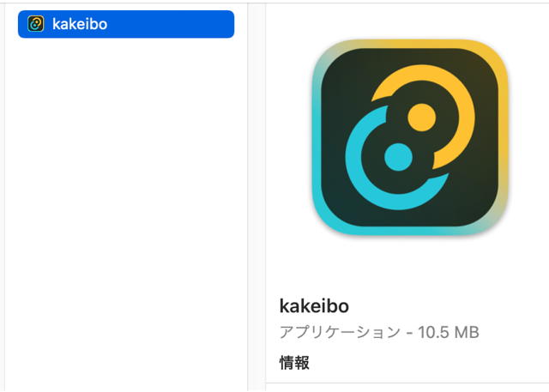
Task: Click the cyan dot inside the large app icon
Action: click(398, 157)
